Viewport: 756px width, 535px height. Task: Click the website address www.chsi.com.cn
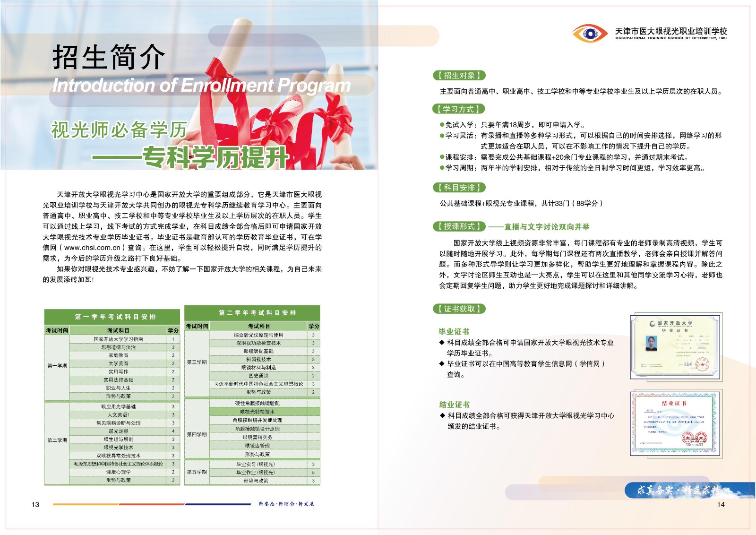click(x=92, y=248)
